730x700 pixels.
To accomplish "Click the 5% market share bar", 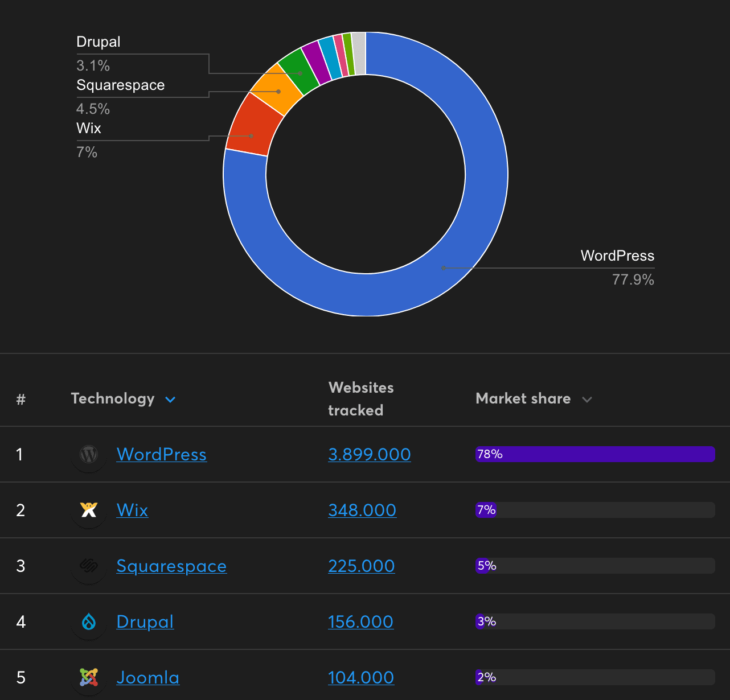I will [x=595, y=566].
